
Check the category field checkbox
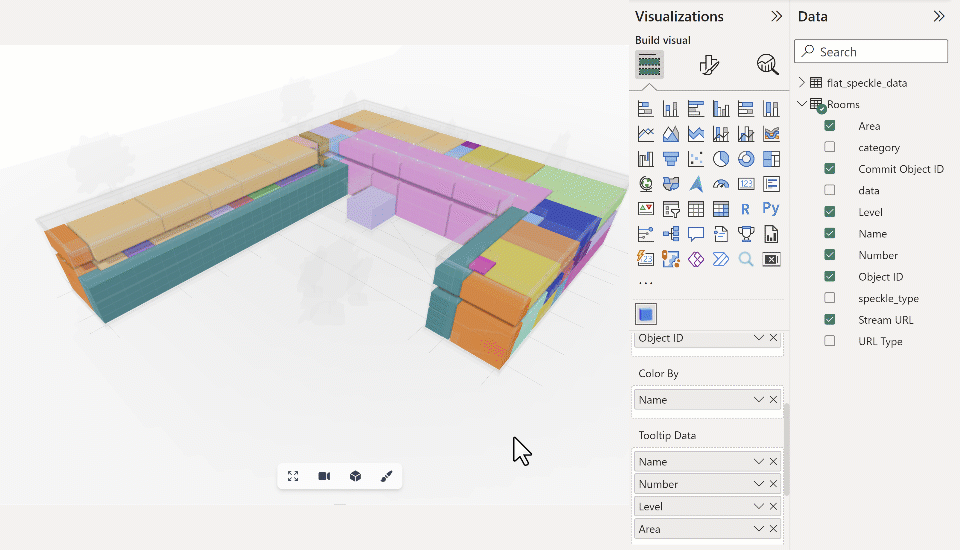pos(830,147)
